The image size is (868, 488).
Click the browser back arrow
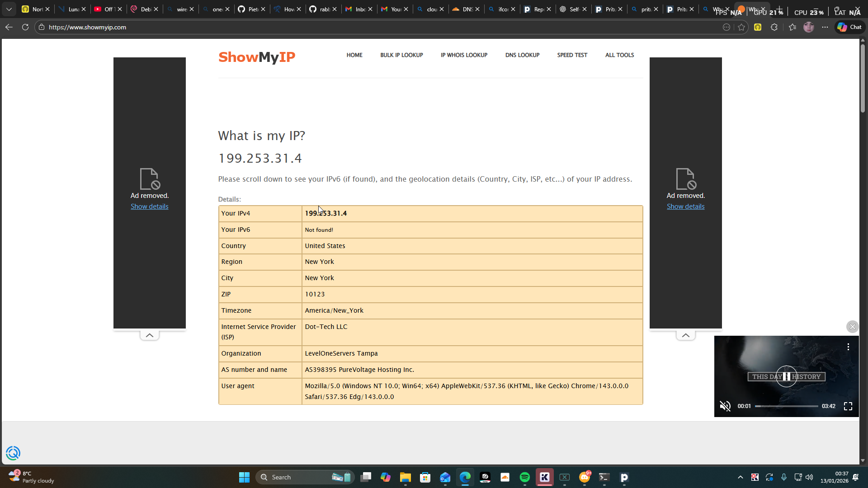tap(9, 27)
